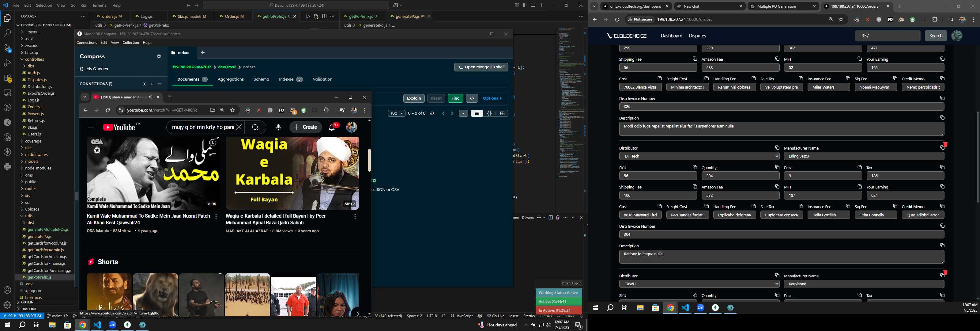This screenshot has width=980, height=331.
Task: Click red delete icon above Erling.Batz8 field
Action: tap(945, 144)
